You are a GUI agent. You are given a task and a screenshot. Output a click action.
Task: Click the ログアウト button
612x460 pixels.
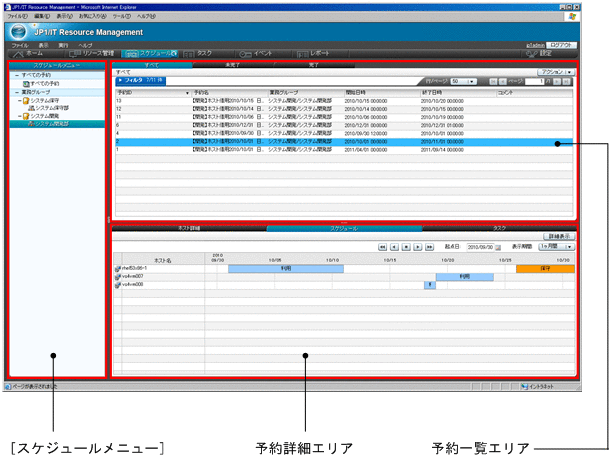561,45
